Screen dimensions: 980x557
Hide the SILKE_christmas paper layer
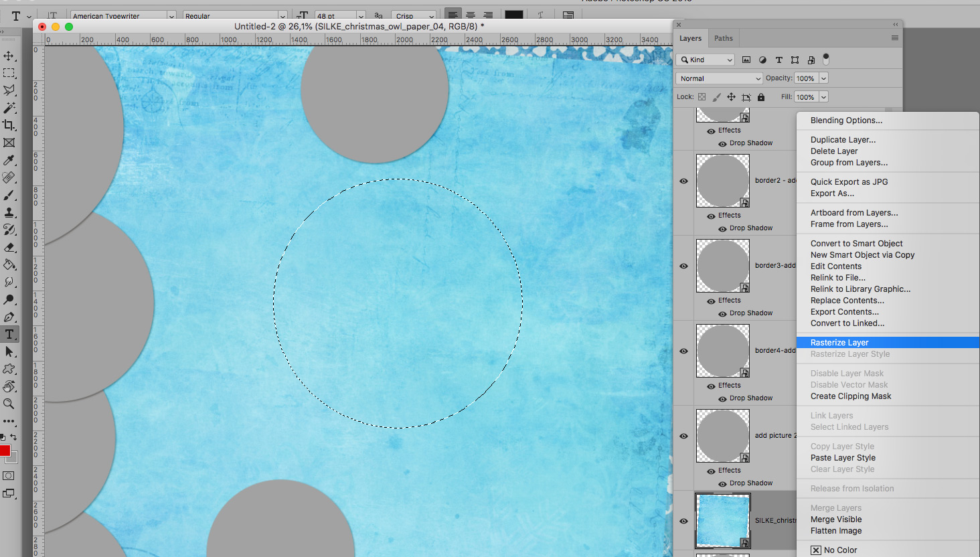coord(683,521)
